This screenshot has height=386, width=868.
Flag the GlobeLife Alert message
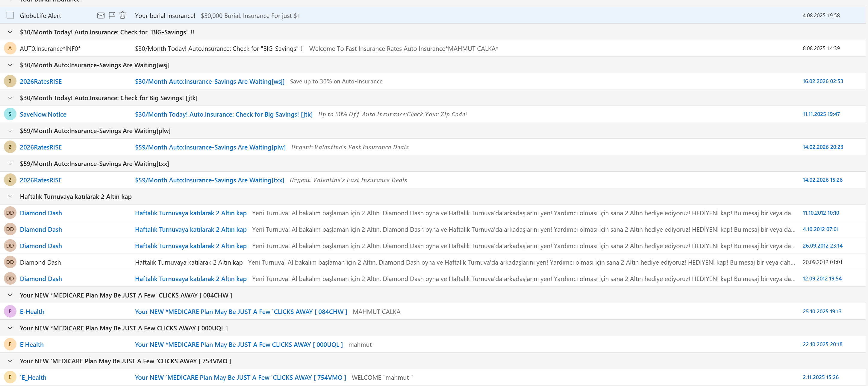[112, 16]
